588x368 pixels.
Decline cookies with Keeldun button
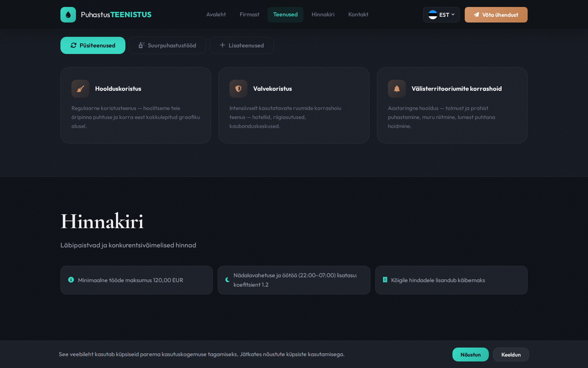(511, 355)
